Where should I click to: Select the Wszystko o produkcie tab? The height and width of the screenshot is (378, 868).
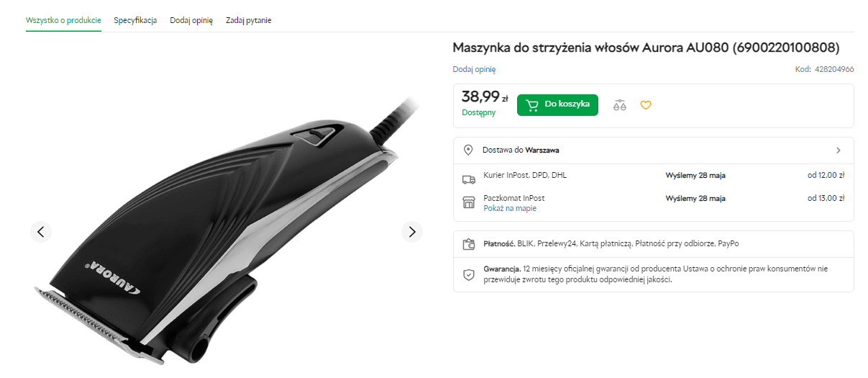tap(63, 20)
